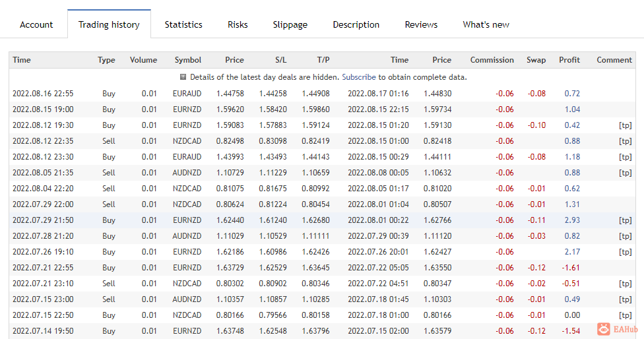Click loss value -1.54
Viewport: 644px width, 339px height.
pos(571,331)
